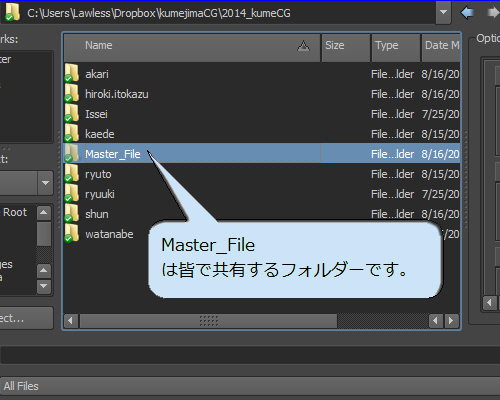The height and width of the screenshot is (400, 500).
Task: Toggle Name column sort order triangle
Action: pyautogui.click(x=303, y=46)
